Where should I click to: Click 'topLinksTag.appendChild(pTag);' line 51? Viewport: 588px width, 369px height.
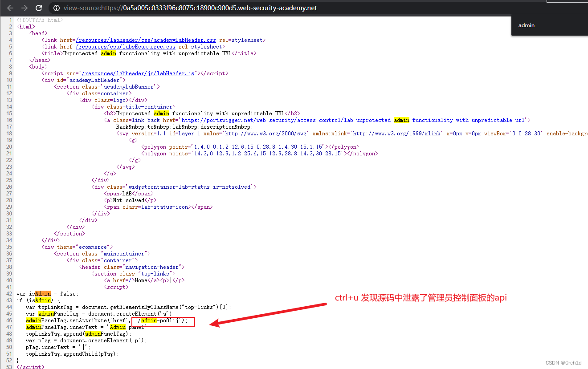pyautogui.click(x=73, y=354)
